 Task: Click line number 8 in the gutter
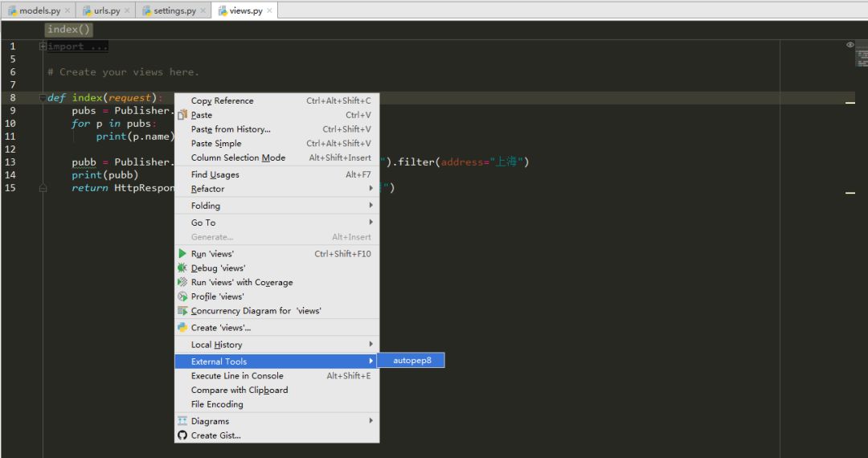13,98
